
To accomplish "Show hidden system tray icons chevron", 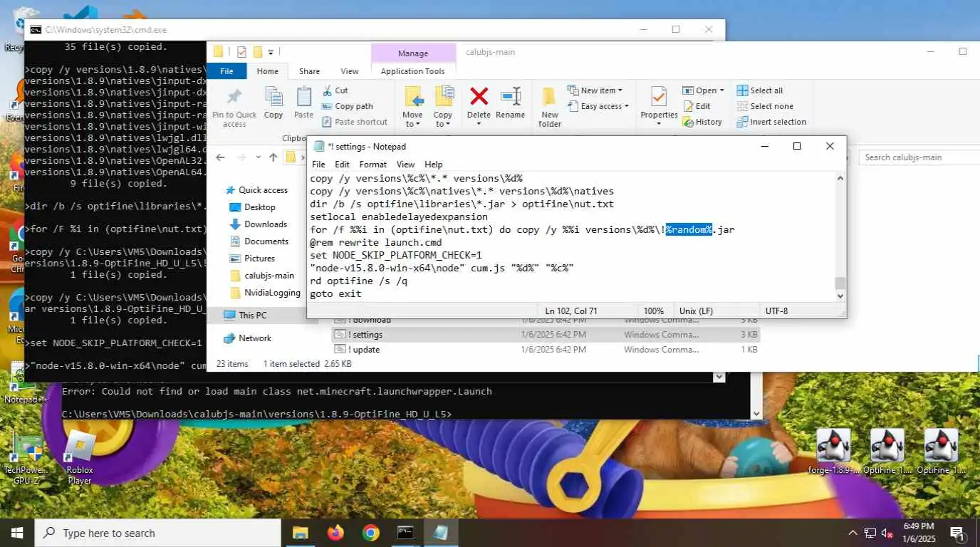I will pyautogui.click(x=853, y=533).
